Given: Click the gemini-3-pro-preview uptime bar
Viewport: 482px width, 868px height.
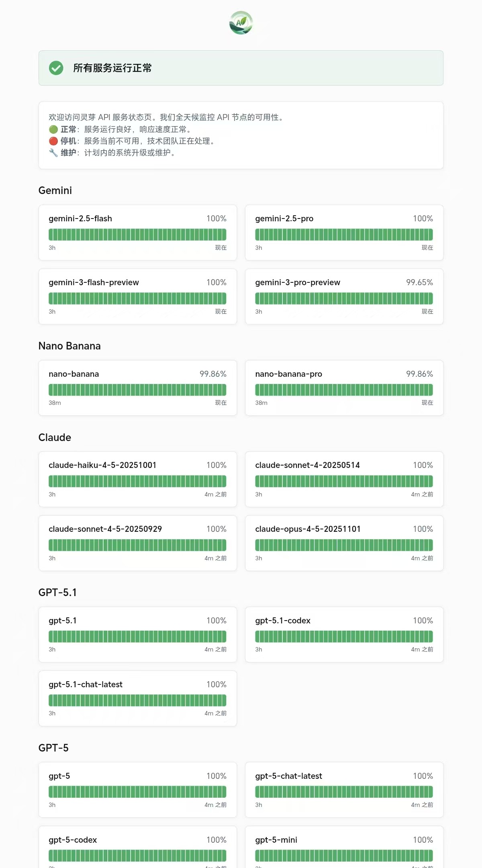Looking at the screenshot, I should [x=344, y=298].
